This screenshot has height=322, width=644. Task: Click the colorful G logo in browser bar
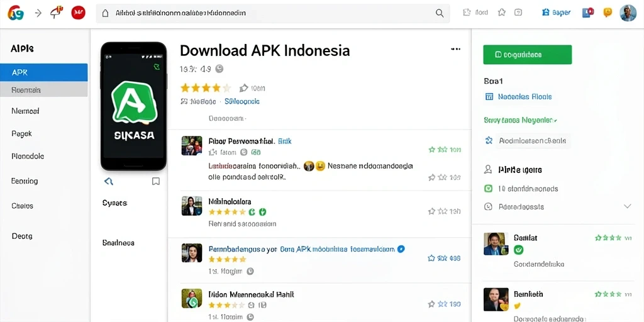click(16, 13)
